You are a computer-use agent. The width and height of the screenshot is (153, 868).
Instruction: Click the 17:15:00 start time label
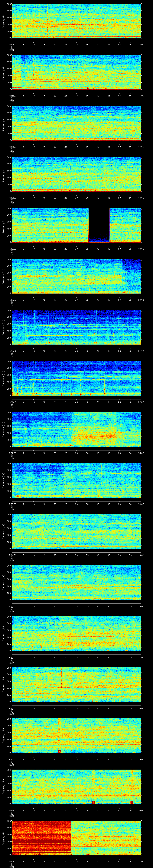(12, 96)
